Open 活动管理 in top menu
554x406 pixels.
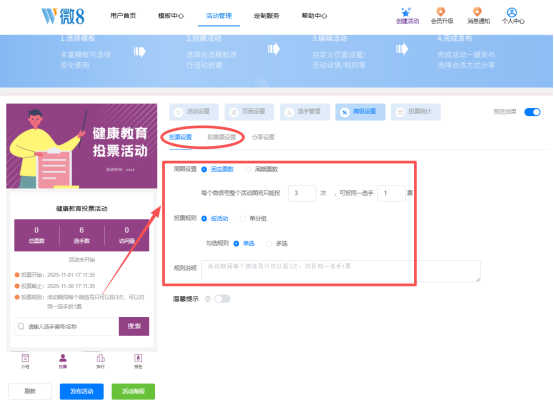[x=219, y=16]
